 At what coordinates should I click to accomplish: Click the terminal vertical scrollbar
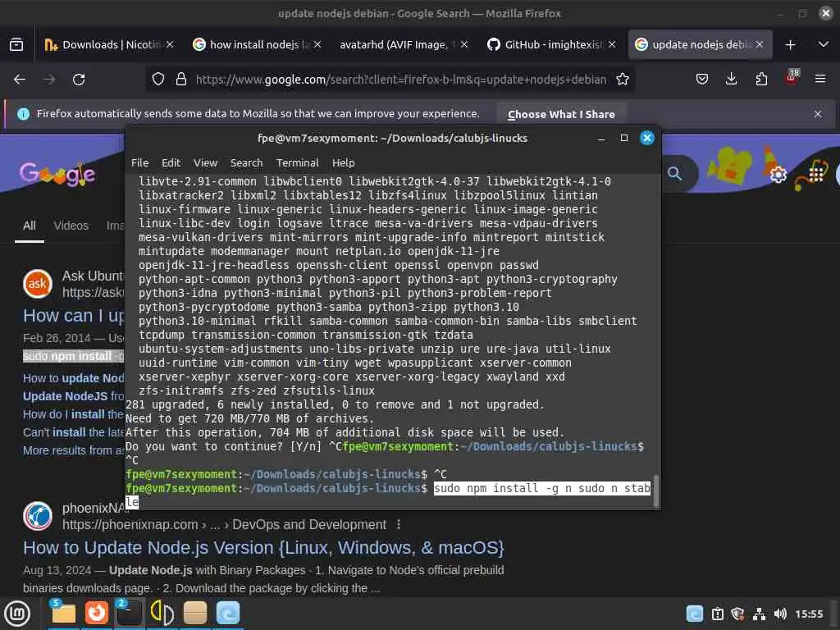[x=655, y=491]
